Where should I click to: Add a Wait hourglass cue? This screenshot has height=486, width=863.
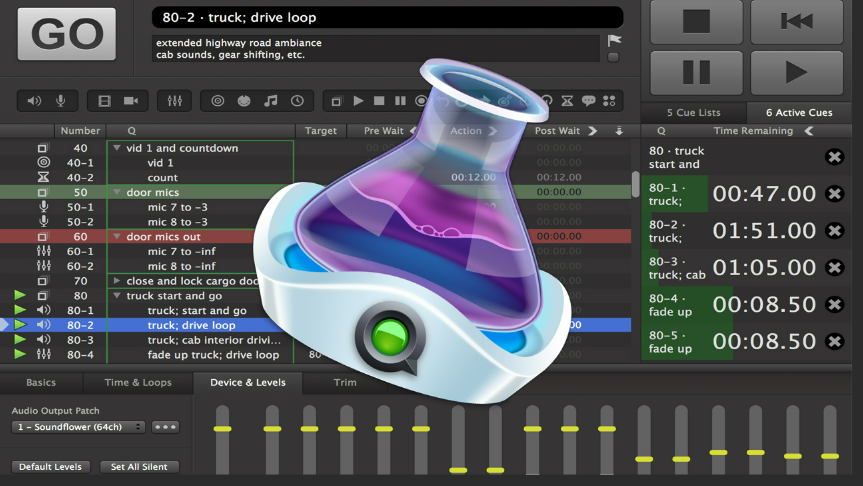click(567, 101)
